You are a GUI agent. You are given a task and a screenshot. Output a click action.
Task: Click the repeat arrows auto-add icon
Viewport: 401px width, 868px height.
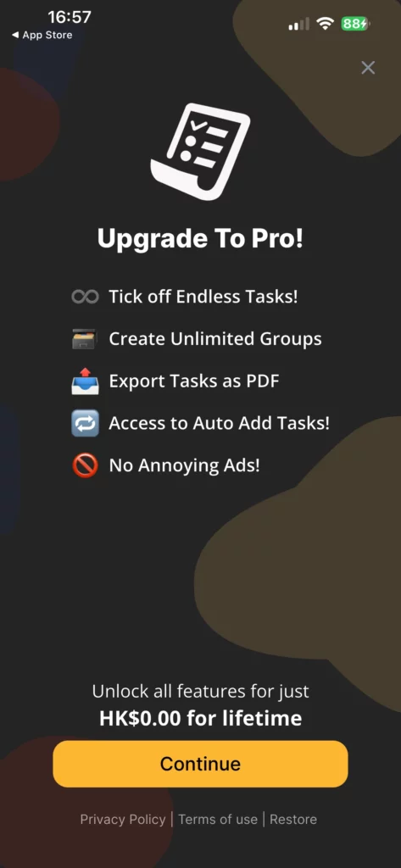(x=85, y=424)
